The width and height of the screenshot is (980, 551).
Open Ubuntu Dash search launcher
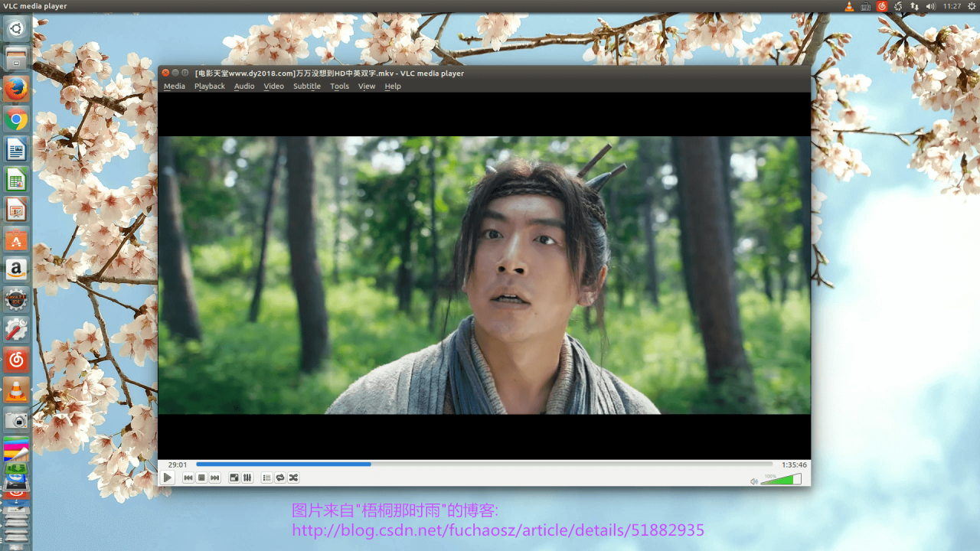tap(16, 29)
